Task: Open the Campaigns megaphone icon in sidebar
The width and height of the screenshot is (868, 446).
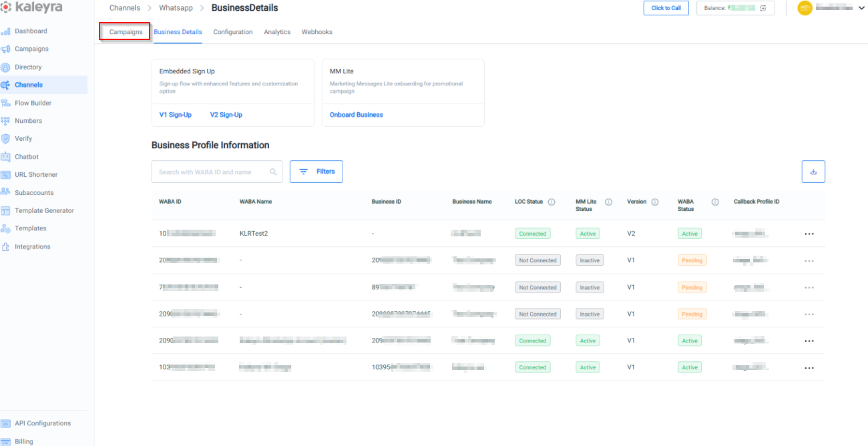Action: pyautogui.click(x=6, y=49)
